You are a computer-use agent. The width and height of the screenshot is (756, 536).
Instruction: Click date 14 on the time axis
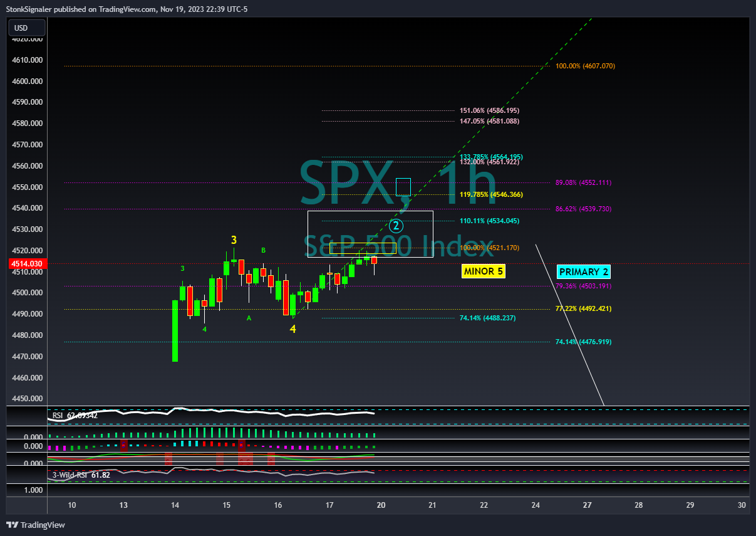pyautogui.click(x=175, y=505)
